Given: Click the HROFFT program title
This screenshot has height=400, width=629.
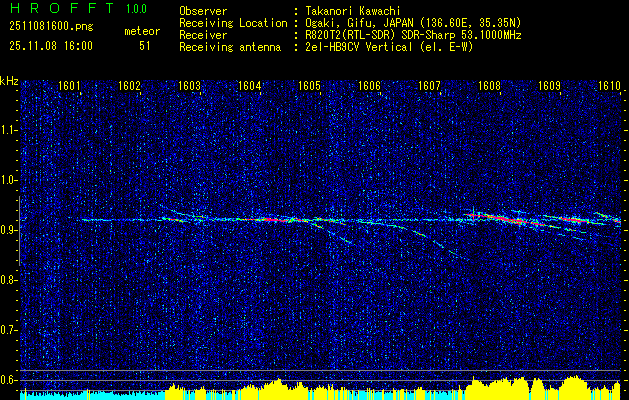Looking at the screenshot, I should [x=61, y=8].
